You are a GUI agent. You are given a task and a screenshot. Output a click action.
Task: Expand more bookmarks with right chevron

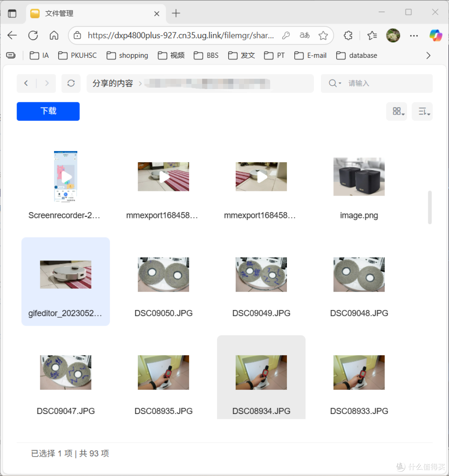(x=428, y=56)
